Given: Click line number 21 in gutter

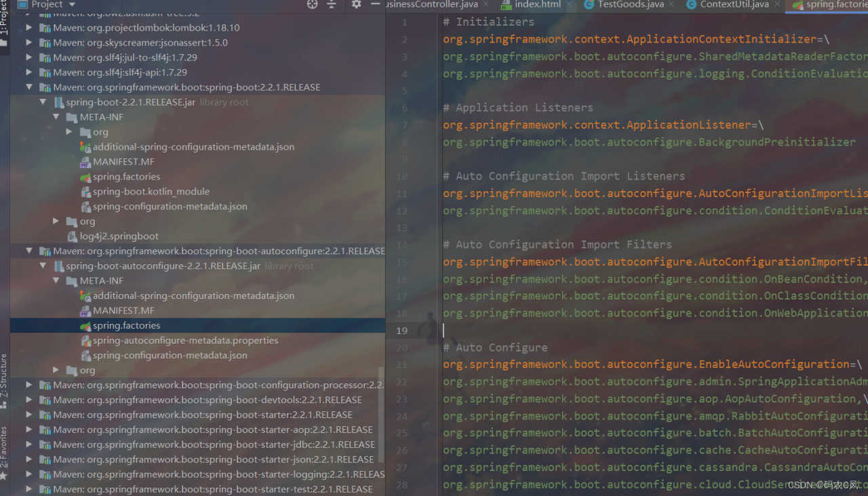Looking at the screenshot, I should 402,365.
